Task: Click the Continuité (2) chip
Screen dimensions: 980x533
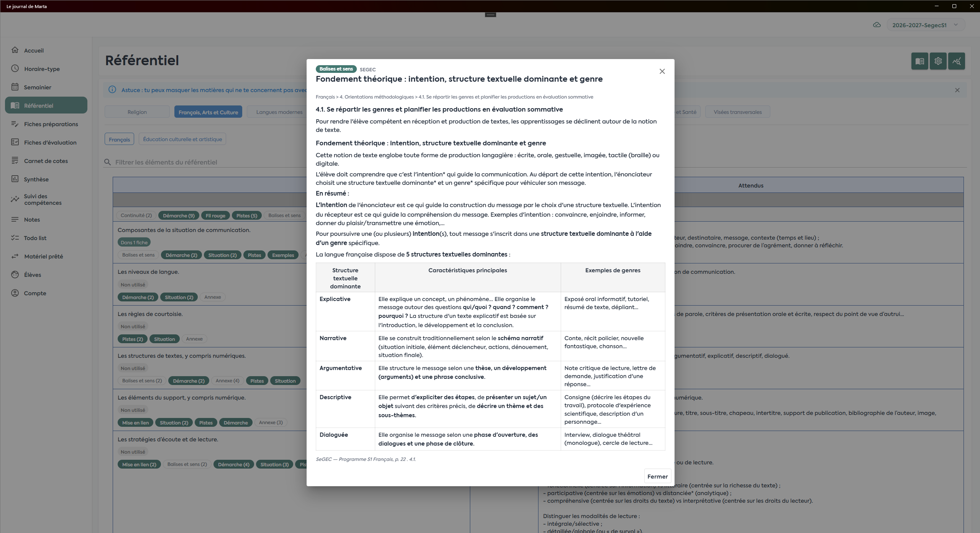Action: [136, 216]
